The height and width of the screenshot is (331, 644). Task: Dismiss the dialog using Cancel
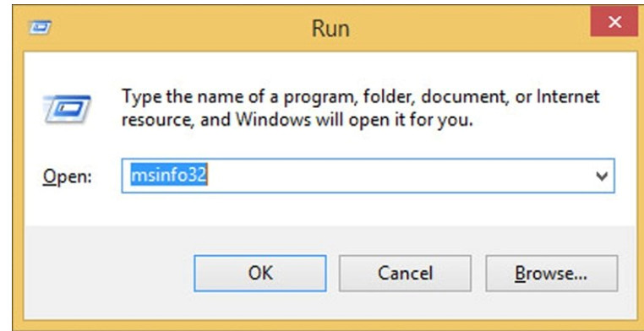pyautogui.click(x=405, y=274)
